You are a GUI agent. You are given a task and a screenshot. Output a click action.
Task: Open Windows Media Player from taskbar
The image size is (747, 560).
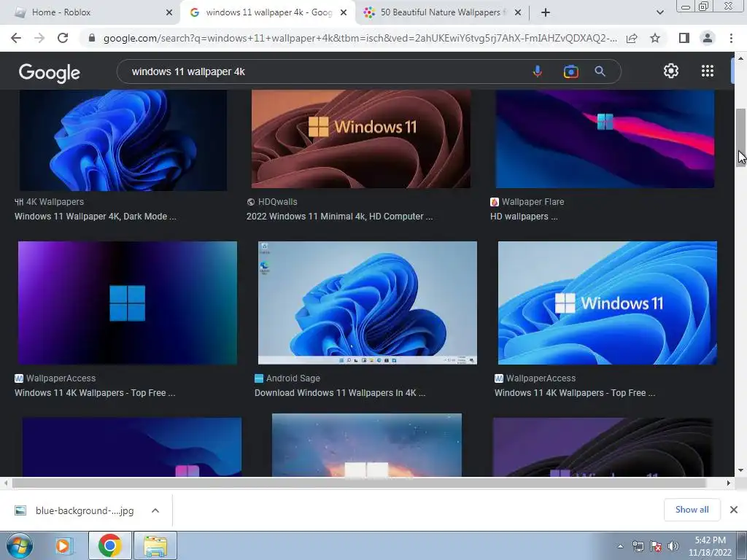click(63, 545)
